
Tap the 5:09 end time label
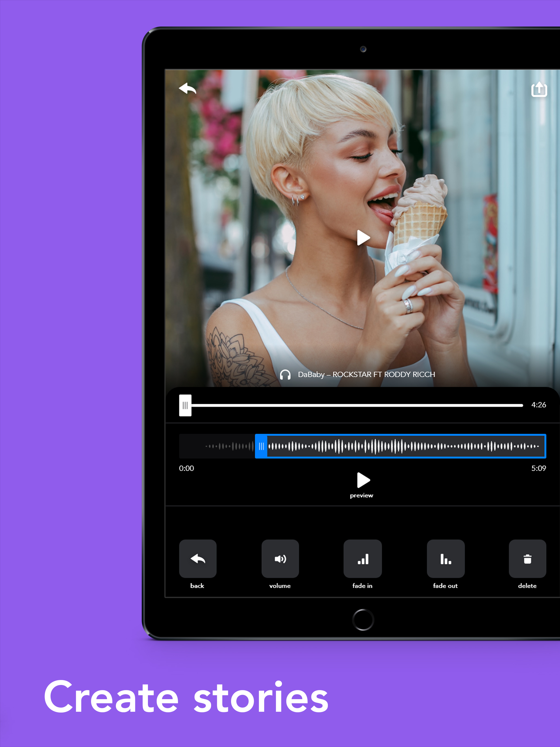point(538,468)
